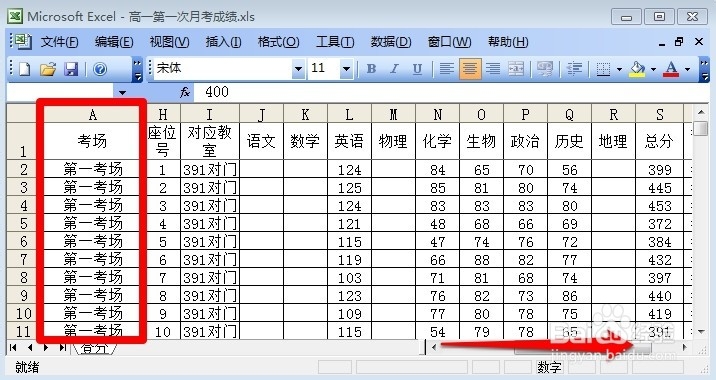Screen dimensions: 716x380
Task: Click cell with total 372
Action: (659, 223)
